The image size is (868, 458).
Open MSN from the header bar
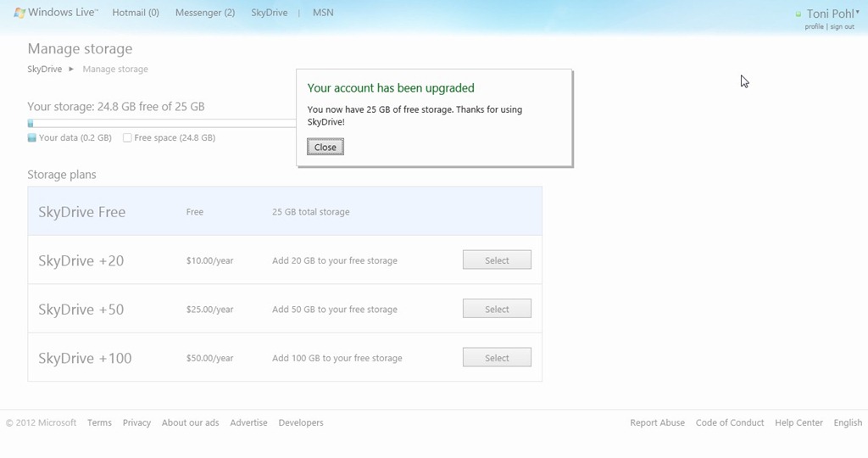pos(323,13)
